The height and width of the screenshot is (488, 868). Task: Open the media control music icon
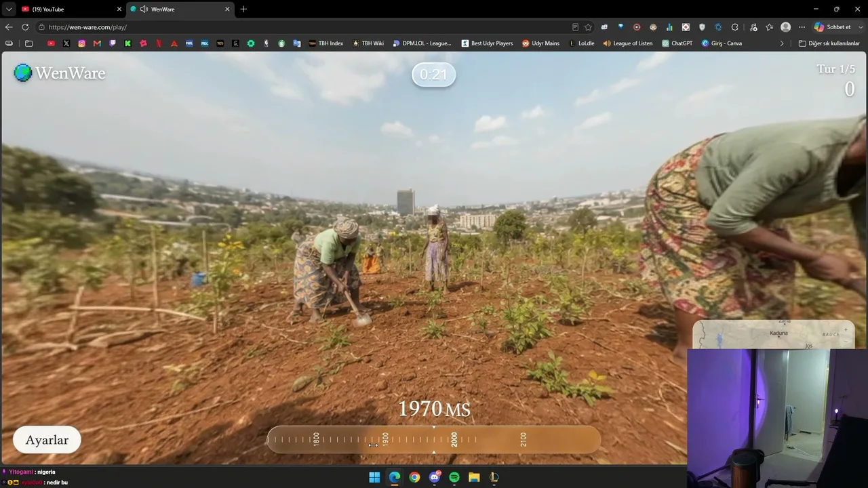pyautogui.click(x=753, y=27)
